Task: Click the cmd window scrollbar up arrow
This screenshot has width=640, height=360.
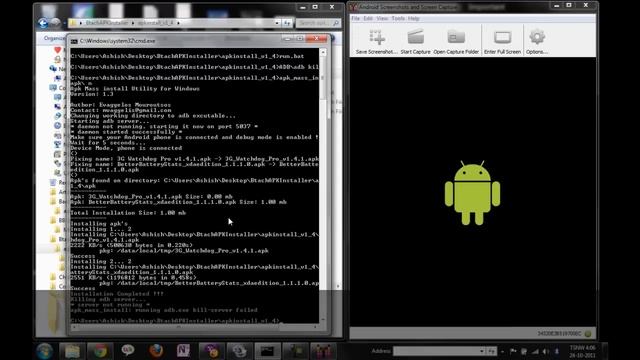Action: [323, 52]
